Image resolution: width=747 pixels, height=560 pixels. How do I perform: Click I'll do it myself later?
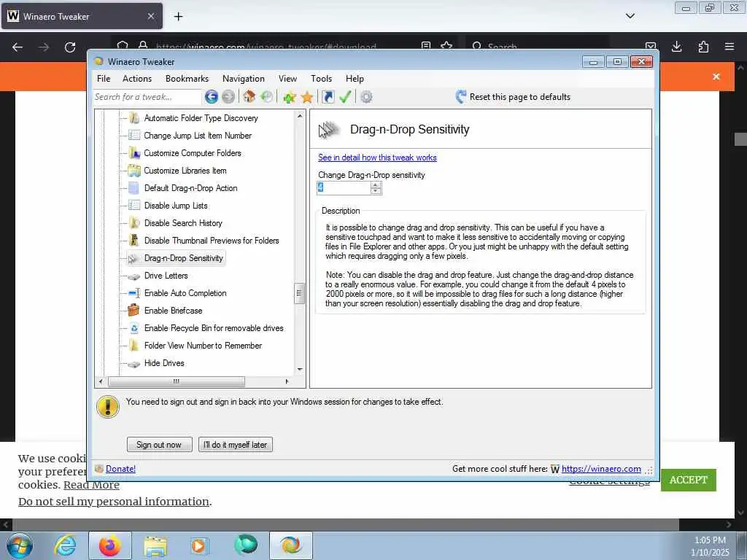click(236, 445)
